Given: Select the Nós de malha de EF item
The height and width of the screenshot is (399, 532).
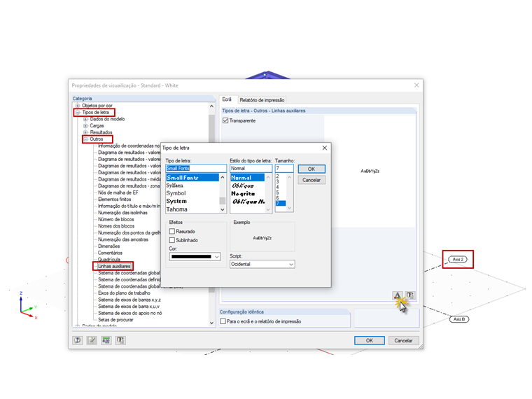Looking at the screenshot, I should coord(118,192).
